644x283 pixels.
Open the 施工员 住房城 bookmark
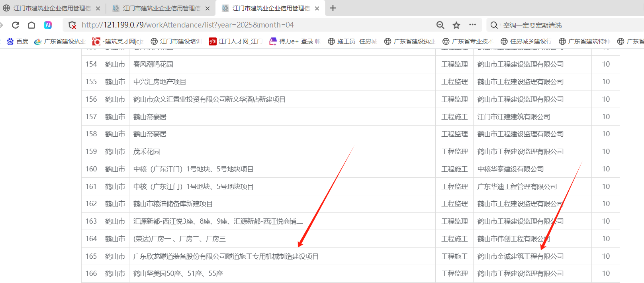click(x=352, y=41)
